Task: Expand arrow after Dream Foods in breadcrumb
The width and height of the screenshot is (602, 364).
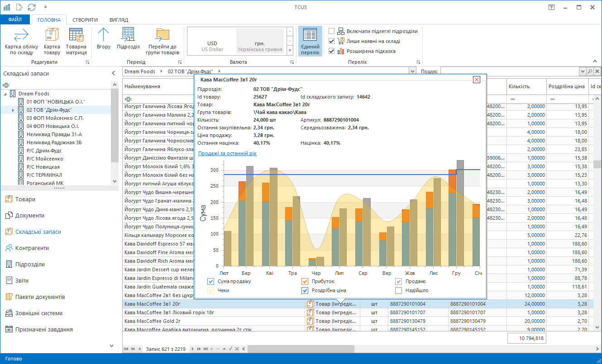Action: (162, 71)
